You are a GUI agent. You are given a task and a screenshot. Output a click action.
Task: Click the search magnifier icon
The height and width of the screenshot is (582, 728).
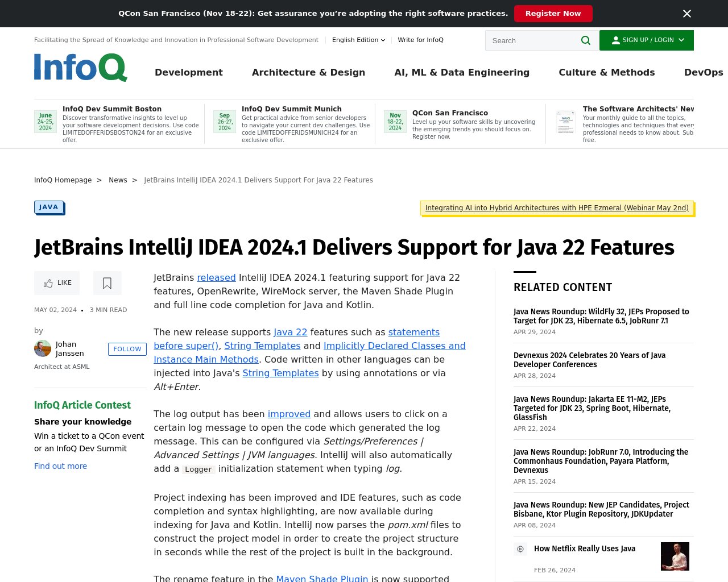(586, 40)
